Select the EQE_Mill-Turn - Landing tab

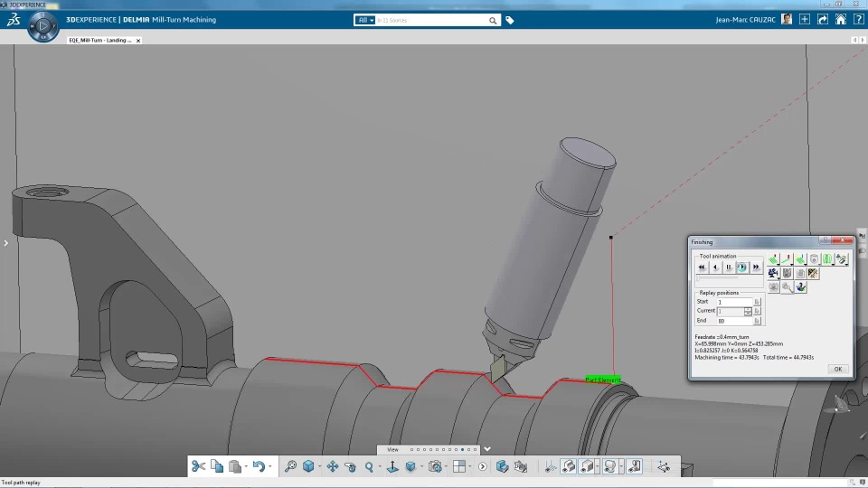point(100,41)
